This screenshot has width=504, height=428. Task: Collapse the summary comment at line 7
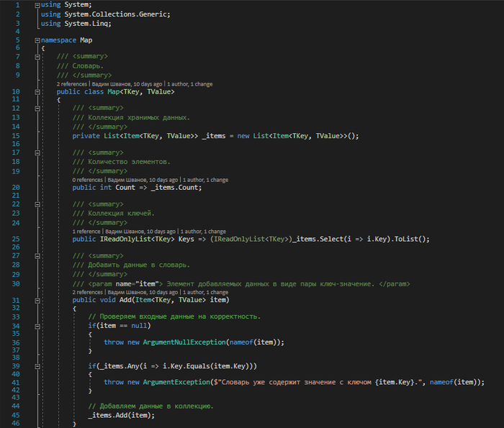[37, 57]
